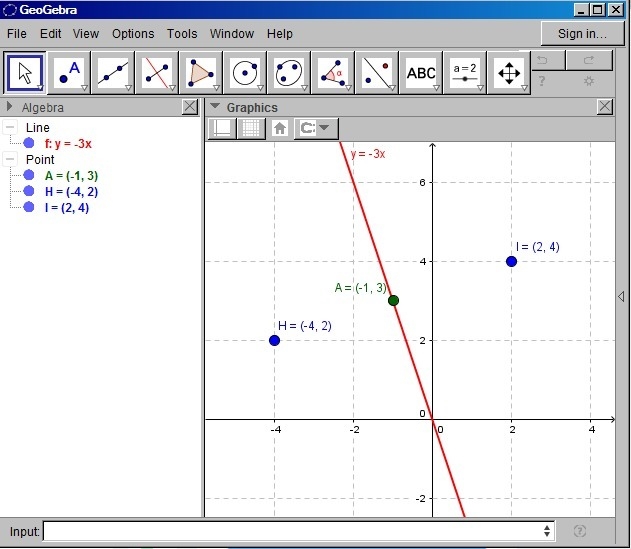Select the Move Graphics View tool
Image resolution: width=631 pixels, height=549 pixels.
coord(509,73)
